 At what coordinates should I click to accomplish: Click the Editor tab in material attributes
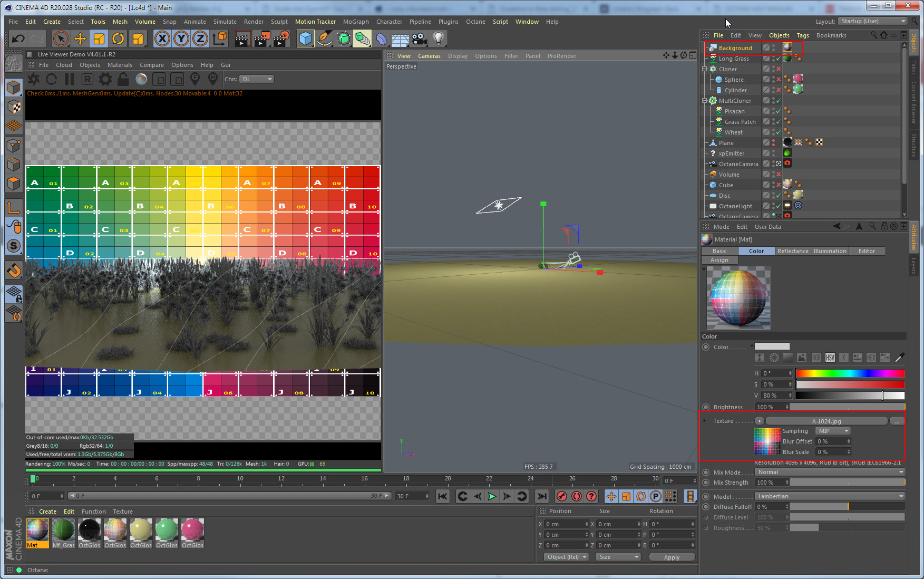click(867, 251)
